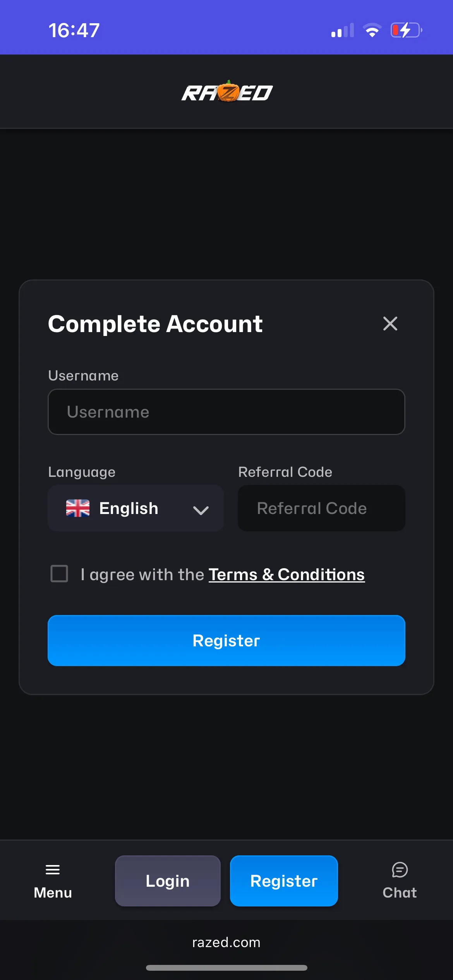Screen dimensions: 453x980
Task: Tap the charging battery icon
Action: [406, 30]
